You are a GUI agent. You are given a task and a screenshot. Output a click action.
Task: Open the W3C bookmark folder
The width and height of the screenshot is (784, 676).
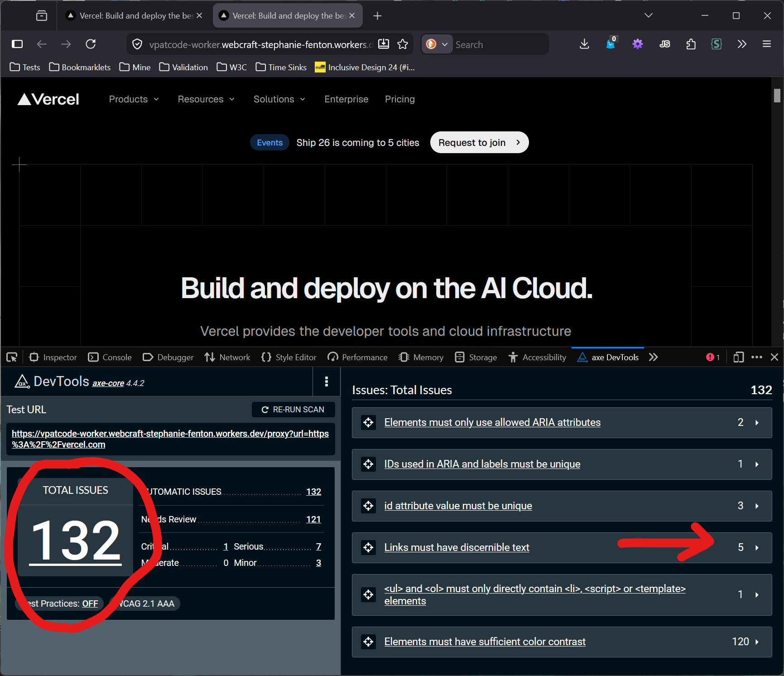coord(232,68)
